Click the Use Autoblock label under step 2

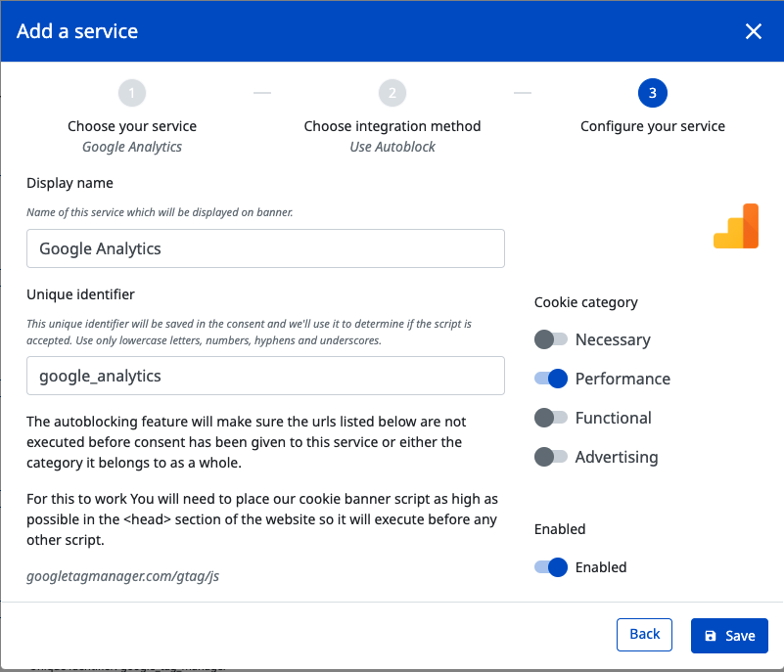[x=392, y=147]
